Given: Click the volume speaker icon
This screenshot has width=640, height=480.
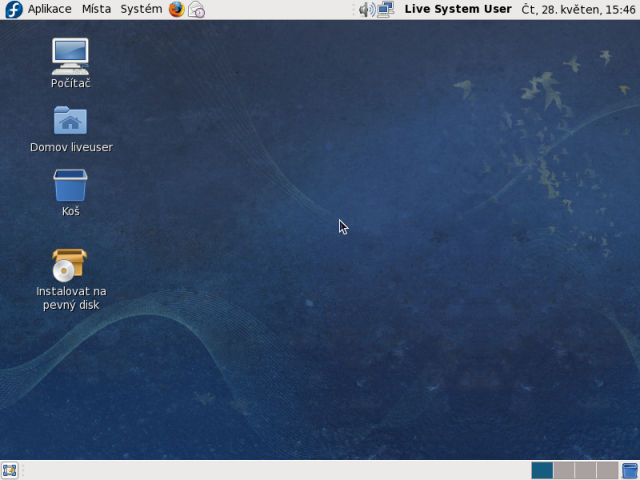Looking at the screenshot, I should [x=366, y=9].
